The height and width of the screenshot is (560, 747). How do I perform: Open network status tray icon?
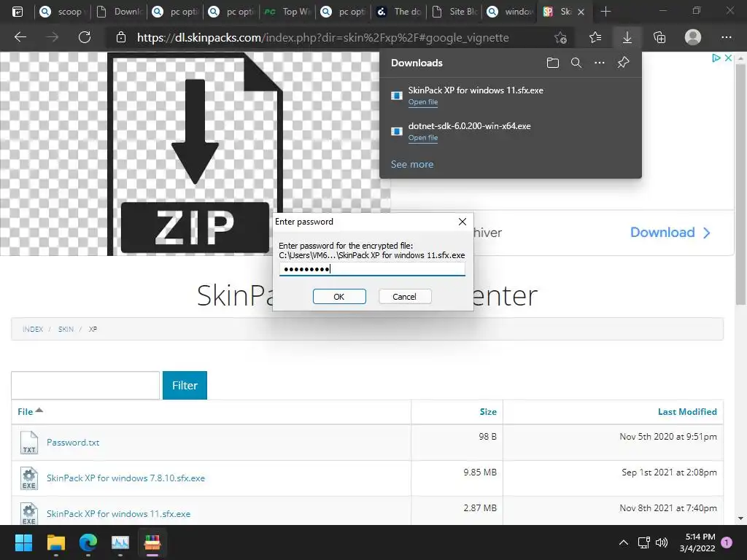click(x=643, y=542)
